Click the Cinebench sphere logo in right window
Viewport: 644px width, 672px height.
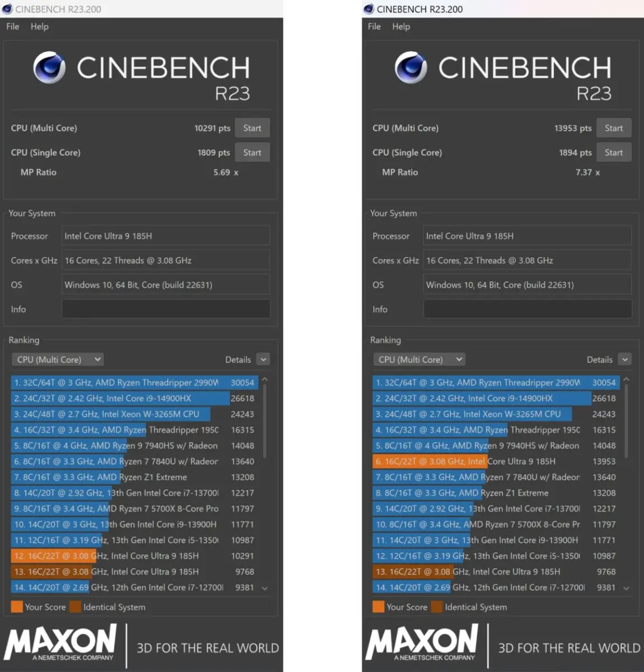411,68
